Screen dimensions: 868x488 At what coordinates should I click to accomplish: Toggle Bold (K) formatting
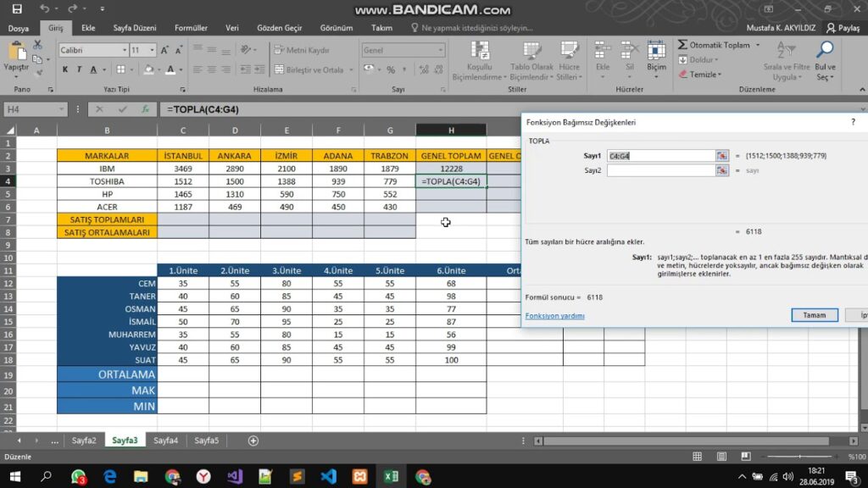pos(65,69)
